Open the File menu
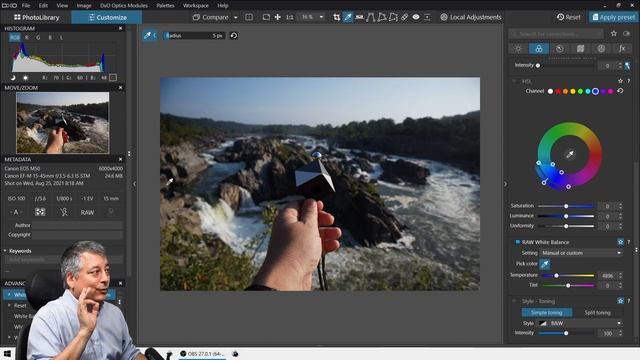Screen dimensions: 640x360 coord(26,5)
